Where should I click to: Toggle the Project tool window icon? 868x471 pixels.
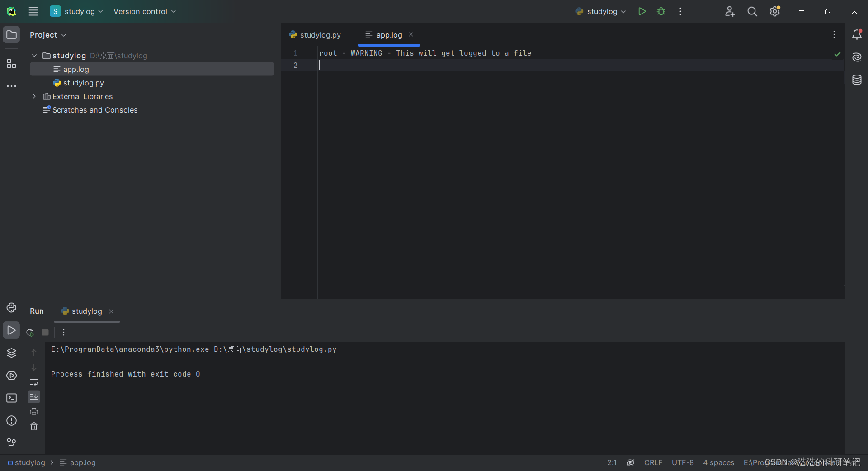click(x=11, y=35)
